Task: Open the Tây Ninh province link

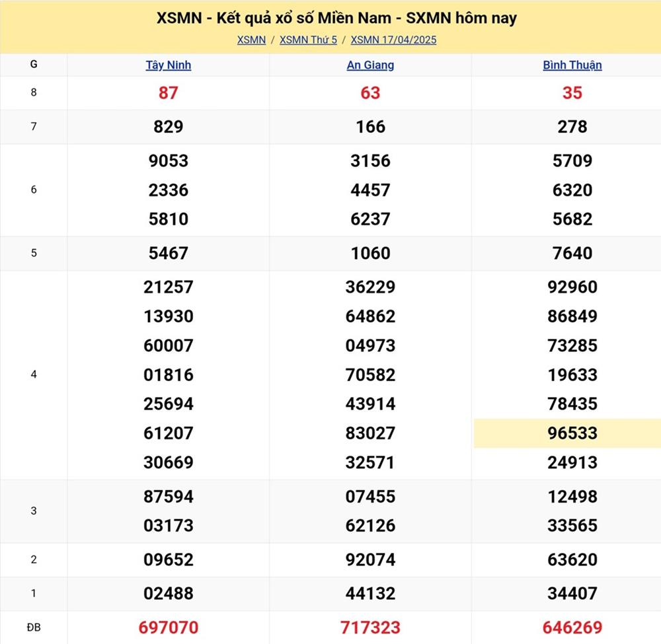Action: [169, 65]
